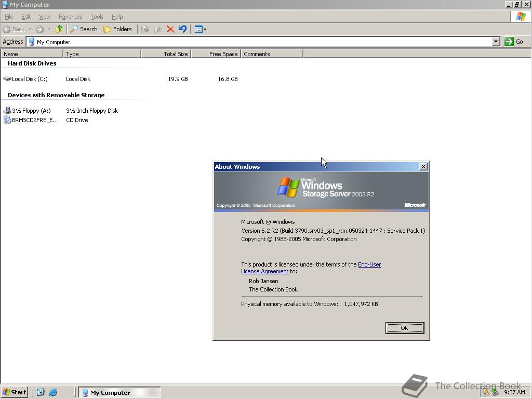Click the Show Desktop quick launch icon
The height and width of the screenshot is (399, 532).
click(41, 392)
